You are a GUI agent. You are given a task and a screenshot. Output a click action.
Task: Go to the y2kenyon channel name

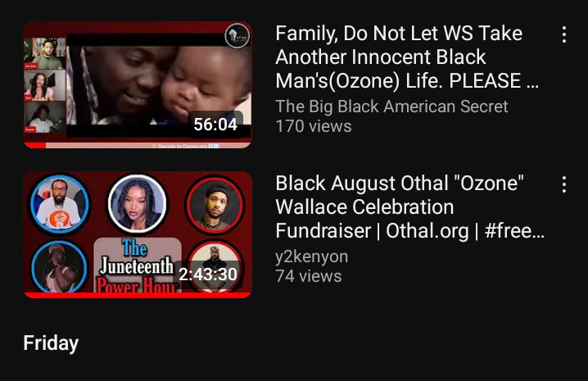coord(312,256)
